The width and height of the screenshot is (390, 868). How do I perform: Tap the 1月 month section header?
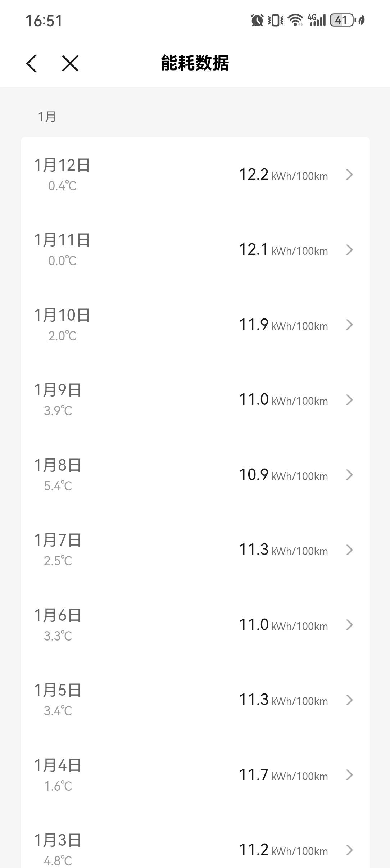click(47, 117)
